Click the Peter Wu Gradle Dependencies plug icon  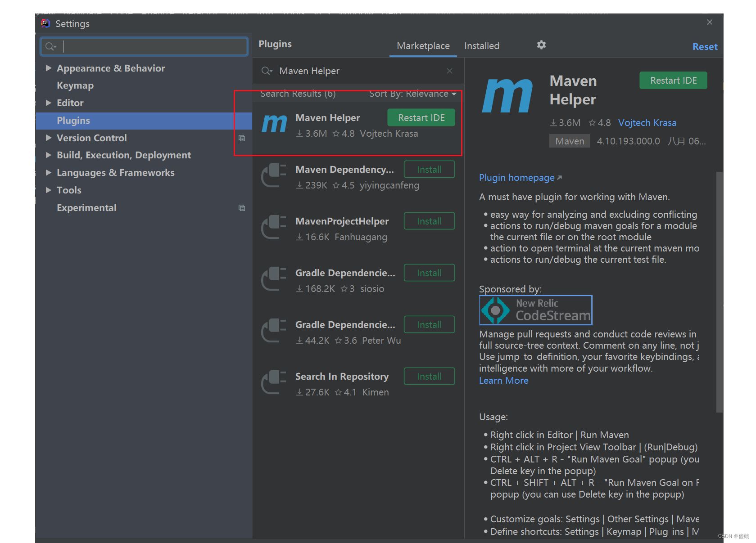(x=274, y=331)
